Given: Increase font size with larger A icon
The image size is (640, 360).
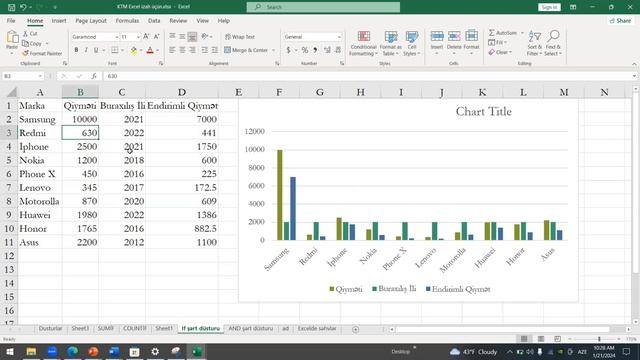Looking at the screenshot, I should (x=146, y=37).
